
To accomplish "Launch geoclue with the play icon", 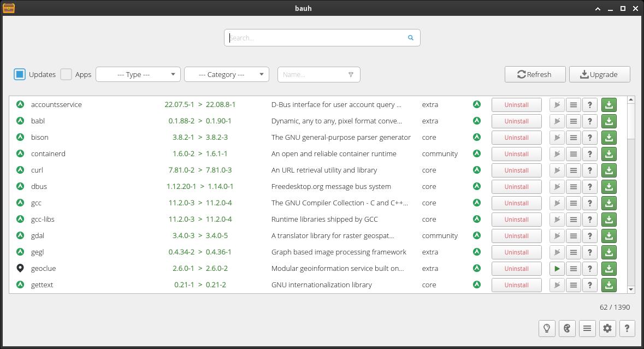I will coord(557,269).
